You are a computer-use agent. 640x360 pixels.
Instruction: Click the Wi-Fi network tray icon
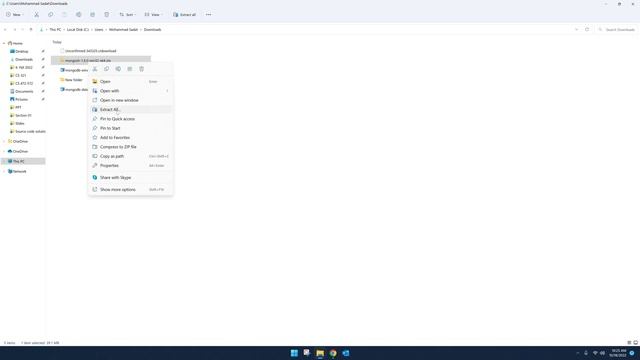[x=595, y=353]
